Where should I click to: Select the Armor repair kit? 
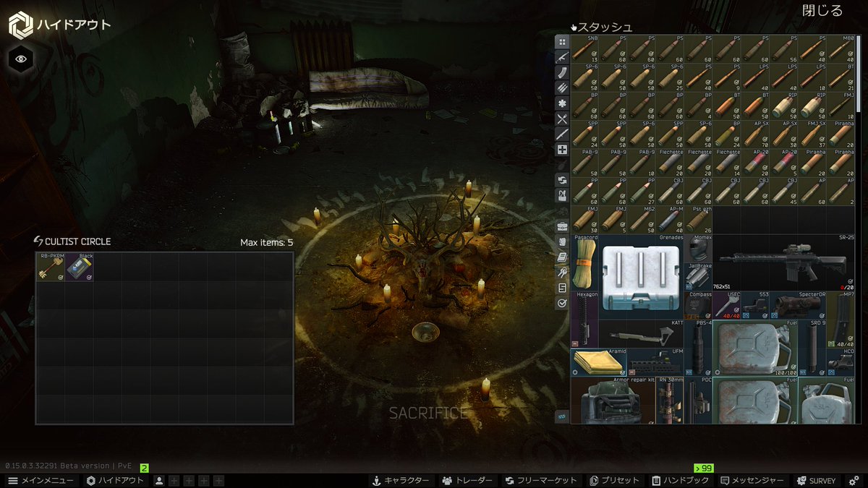coord(613,400)
